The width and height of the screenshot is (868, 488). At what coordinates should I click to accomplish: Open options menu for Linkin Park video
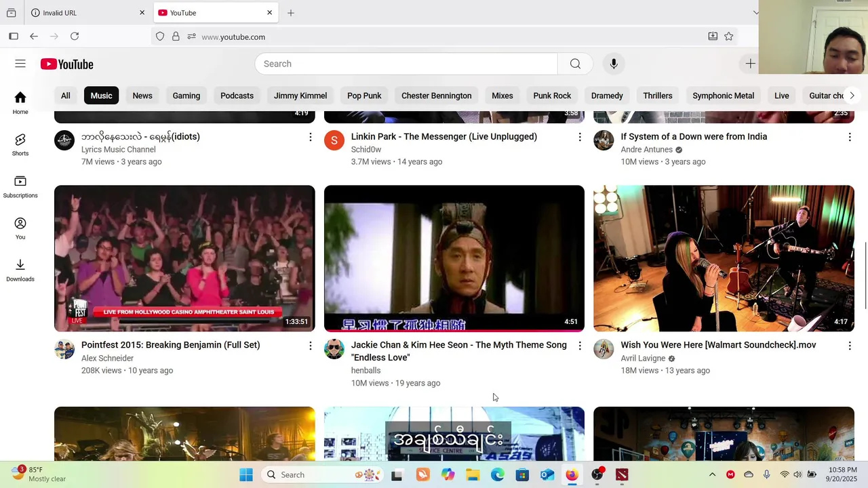580,137
